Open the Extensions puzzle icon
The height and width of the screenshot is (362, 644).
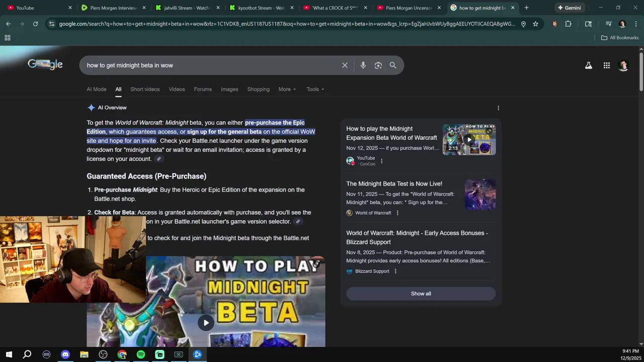pyautogui.click(x=568, y=24)
